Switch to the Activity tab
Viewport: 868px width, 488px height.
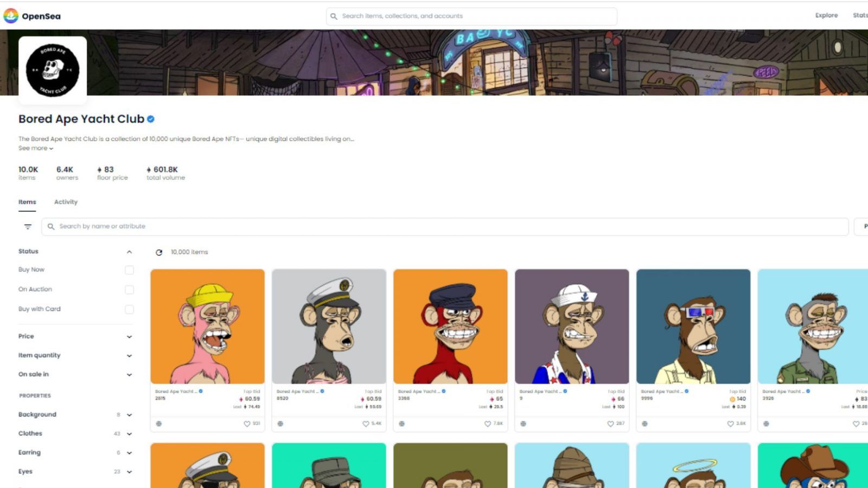point(66,202)
